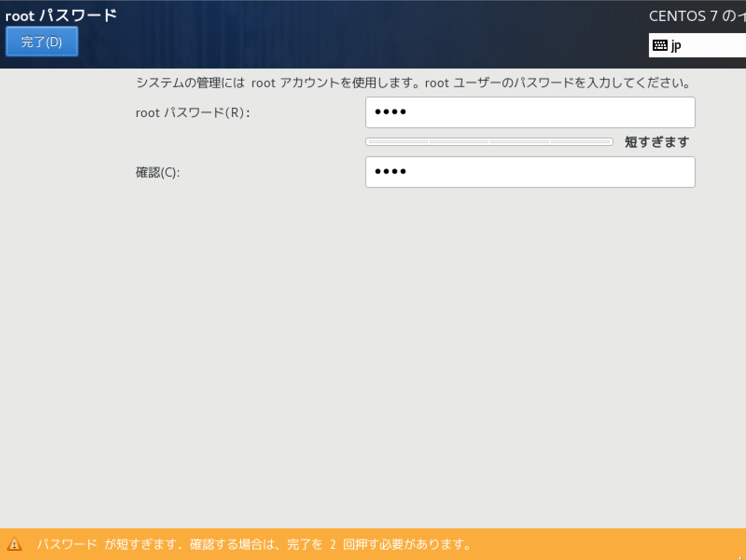Click the 完了(D) done button
Viewport: 746px width, 560px height.
point(42,41)
